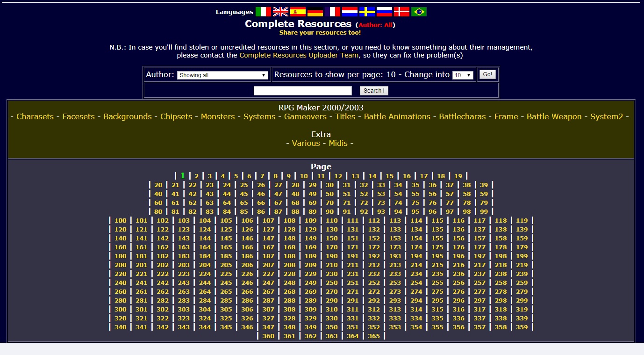The height and width of the screenshot is (355, 644).
Task: Open the Charasets category
Action: [35, 116]
